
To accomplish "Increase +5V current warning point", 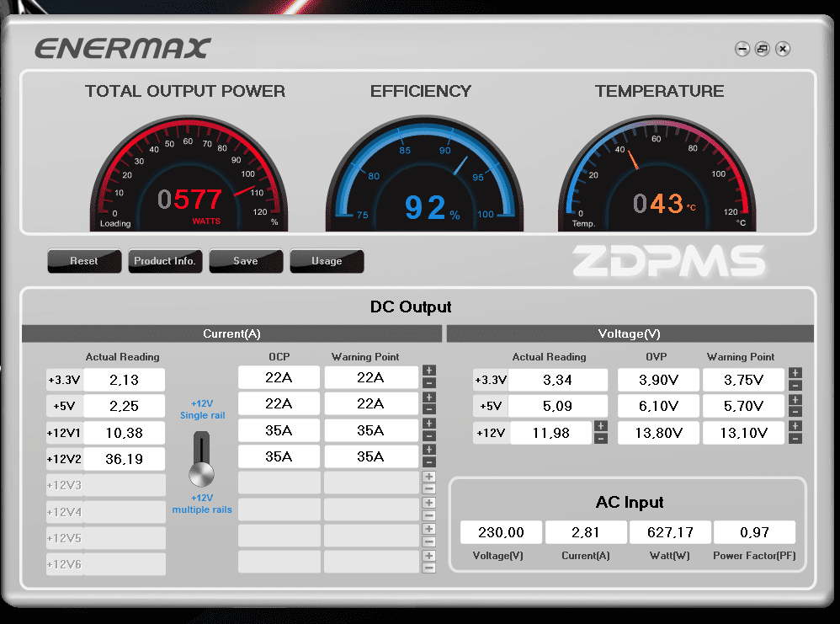I will coord(429,397).
